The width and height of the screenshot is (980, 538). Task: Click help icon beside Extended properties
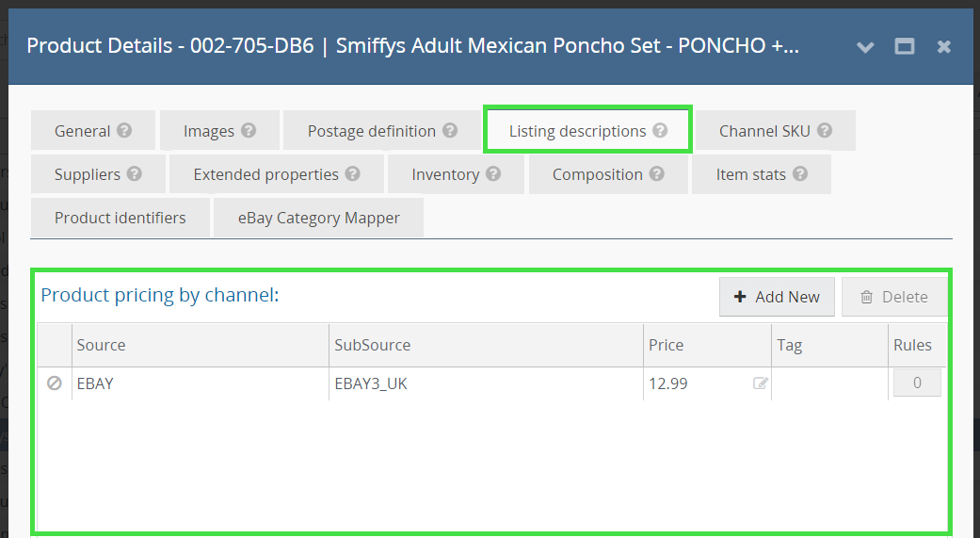352,174
